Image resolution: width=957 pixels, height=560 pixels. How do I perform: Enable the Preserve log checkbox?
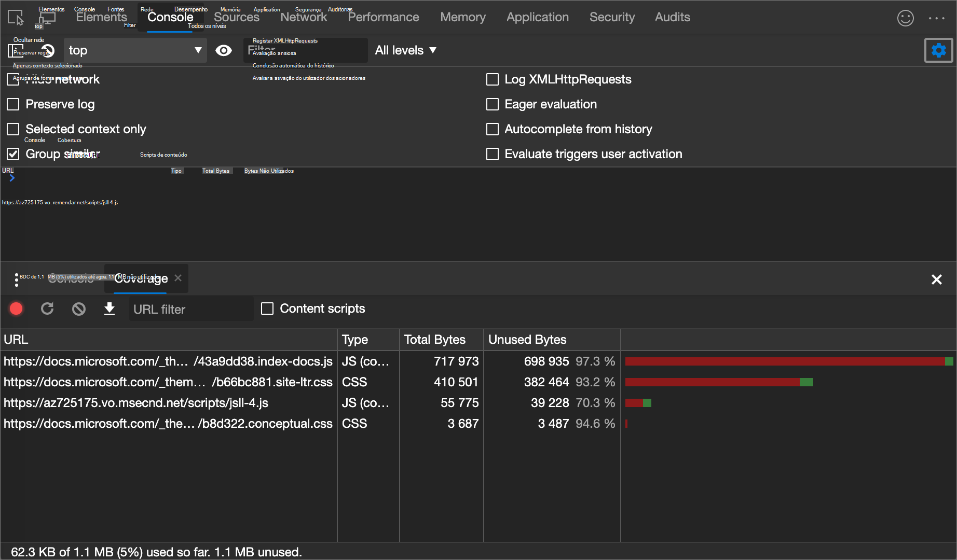tap(13, 104)
